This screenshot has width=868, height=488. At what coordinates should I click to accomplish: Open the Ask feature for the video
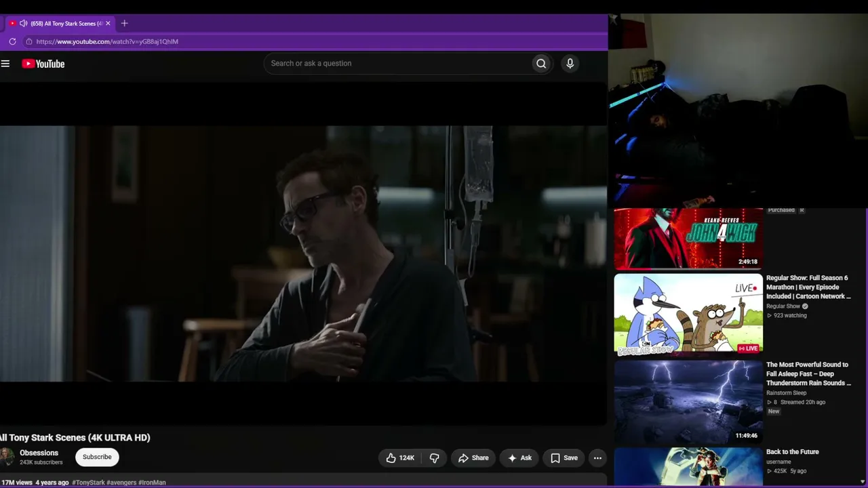pyautogui.click(x=519, y=458)
